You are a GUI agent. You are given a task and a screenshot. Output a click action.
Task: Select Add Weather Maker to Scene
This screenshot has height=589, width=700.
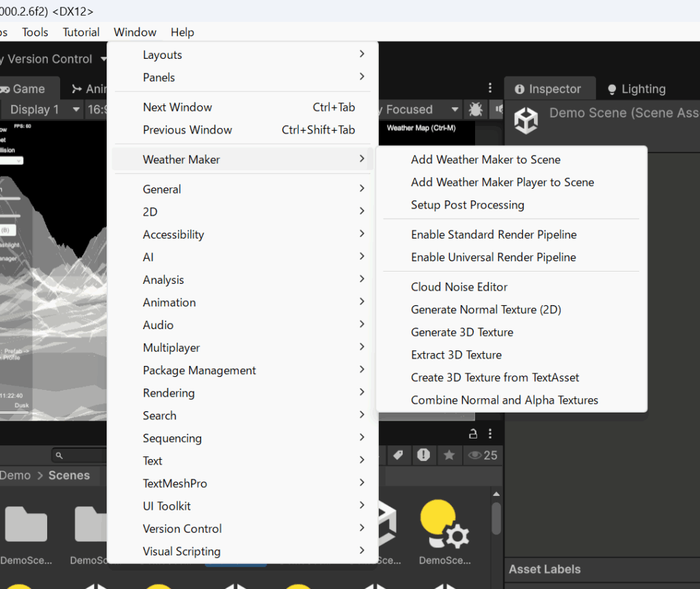pos(485,159)
